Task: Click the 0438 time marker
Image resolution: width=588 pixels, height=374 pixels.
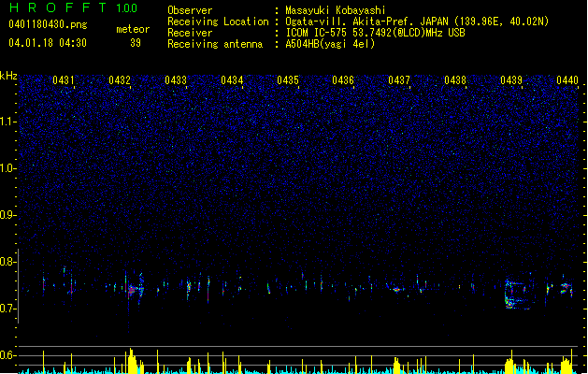Action: (x=455, y=80)
